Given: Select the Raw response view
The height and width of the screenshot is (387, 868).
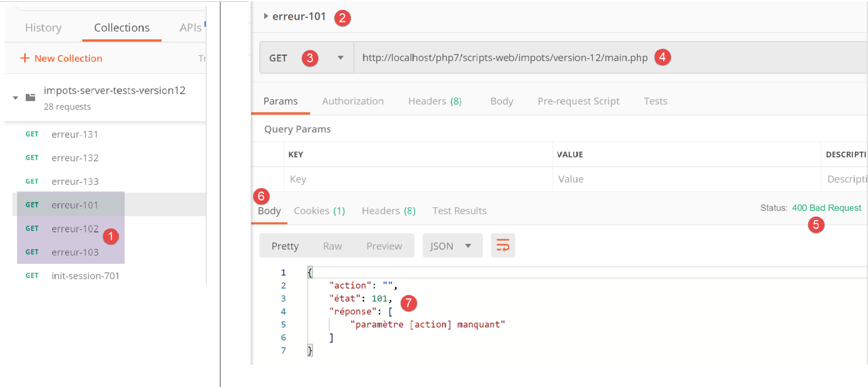Looking at the screenshot, I should click(x=332, y=246).
